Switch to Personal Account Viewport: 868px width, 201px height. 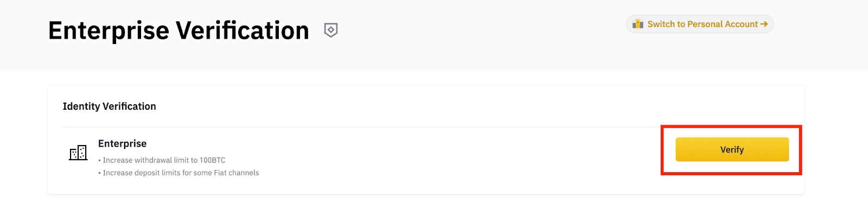(x=700, y=24)
